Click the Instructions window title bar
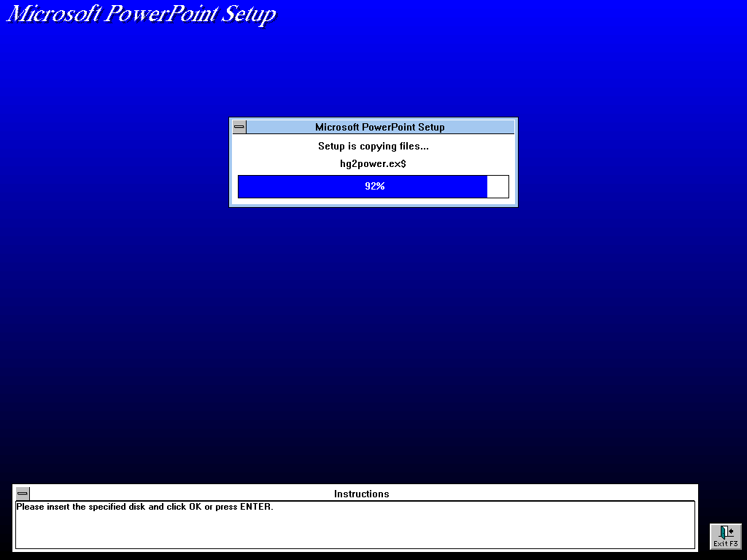 pos(362,494)
